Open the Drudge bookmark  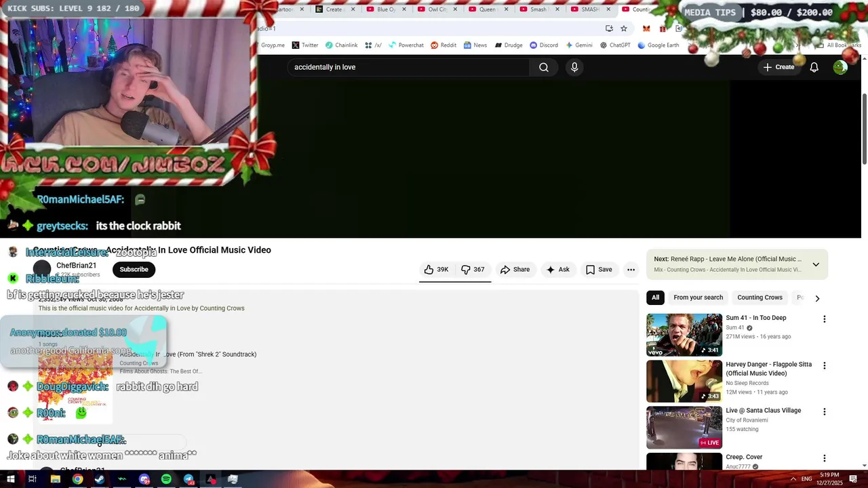(x=509, y=45)
